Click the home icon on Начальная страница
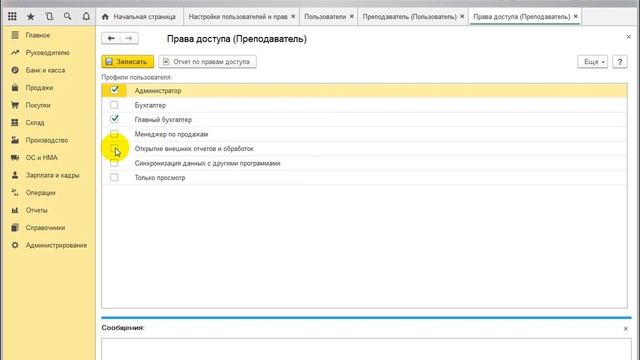Image resolution: width=640 pixels, height=360 pixels. (x=105, y=17)
